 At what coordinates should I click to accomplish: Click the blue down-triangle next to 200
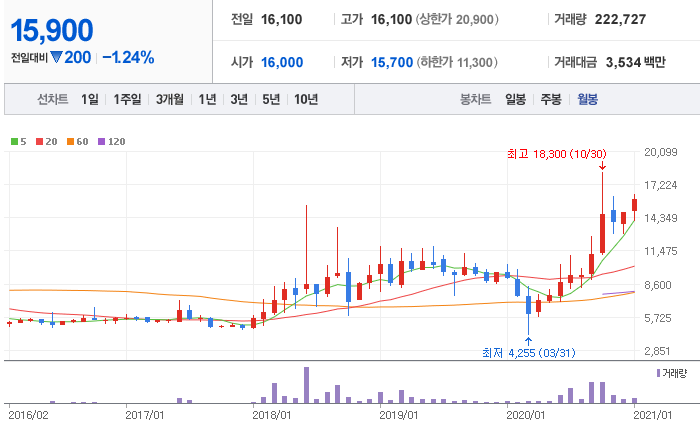pyautogui.click(x=56, y=57)
